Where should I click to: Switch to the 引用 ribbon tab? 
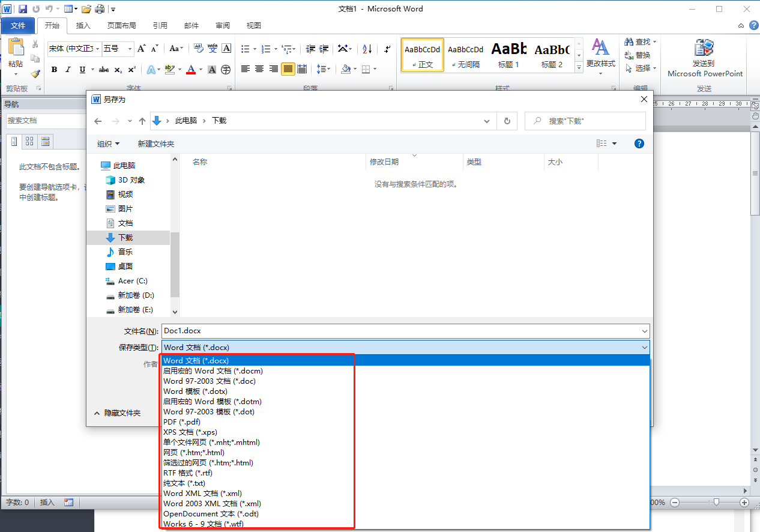[x=160, y=26]
